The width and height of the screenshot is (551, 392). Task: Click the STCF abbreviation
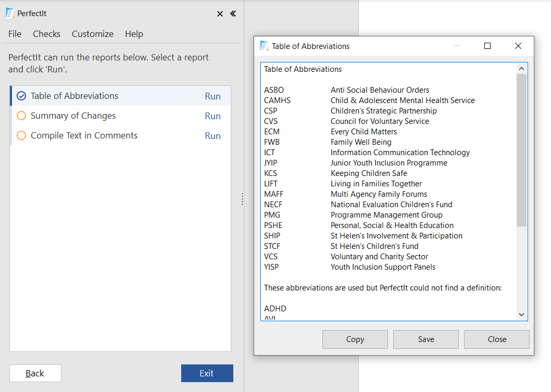tap(272, 246)
